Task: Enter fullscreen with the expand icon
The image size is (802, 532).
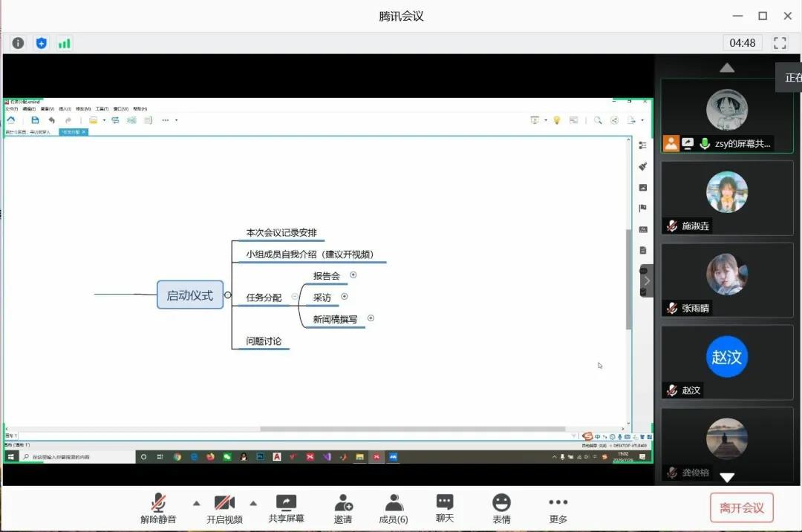Action: pos(780,43)
